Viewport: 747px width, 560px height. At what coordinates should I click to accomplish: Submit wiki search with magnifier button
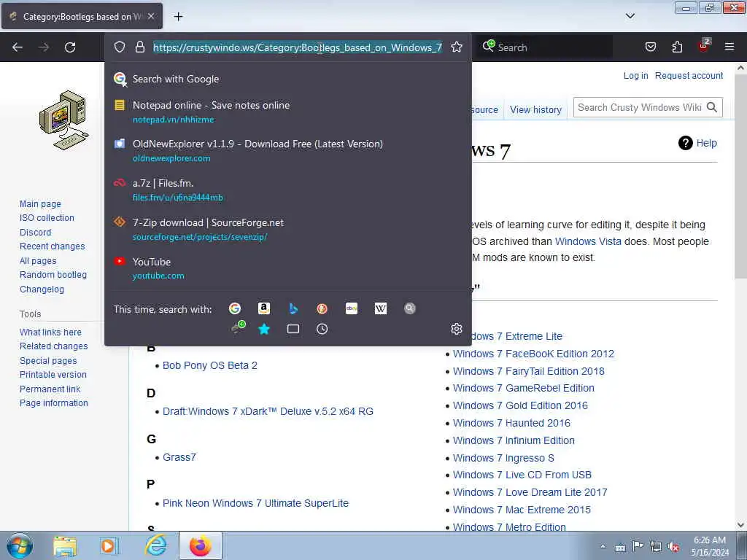point(712,108)
